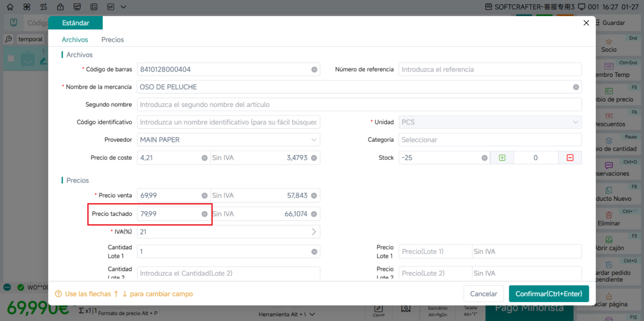Click the Tarjeta Alt+T button
The image size is (644, 321).
[471, 311]
